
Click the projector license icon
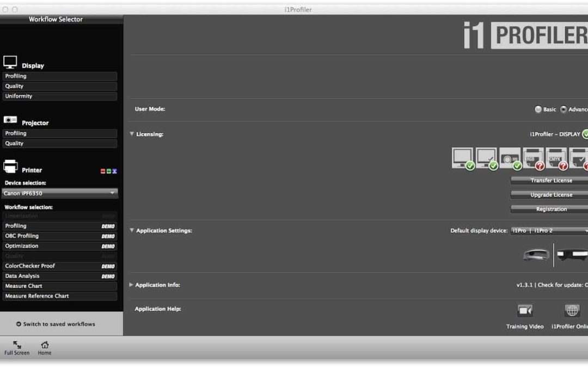(510, 158)
